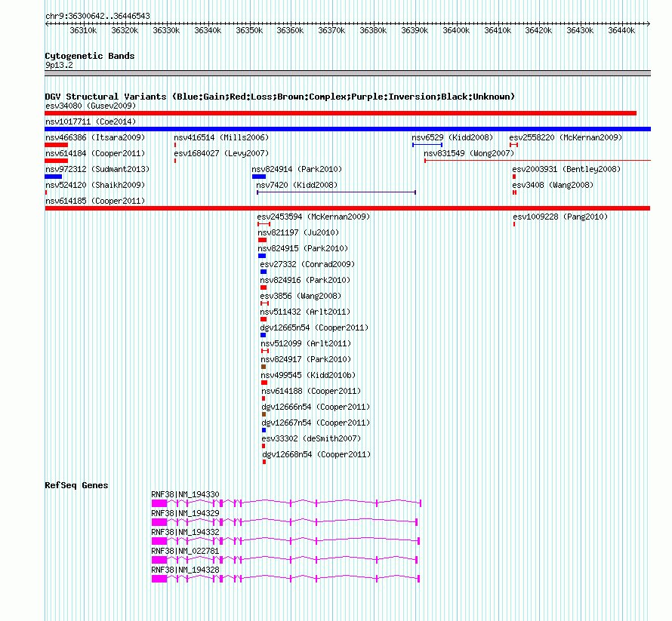Viewport: 672px width, 621px height.
Task: Select the NM_194328 large magenta exon block
Action: [x=159, y=579]
